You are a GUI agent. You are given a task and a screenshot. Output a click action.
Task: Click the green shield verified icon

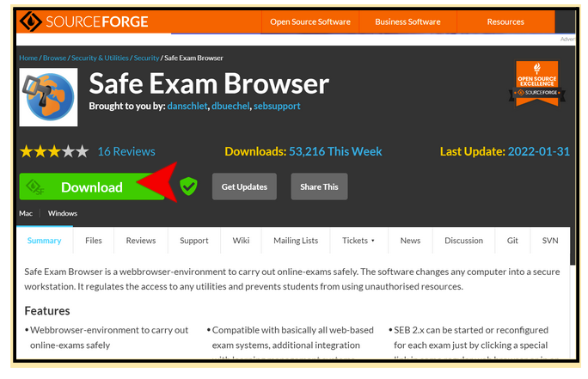187,186
